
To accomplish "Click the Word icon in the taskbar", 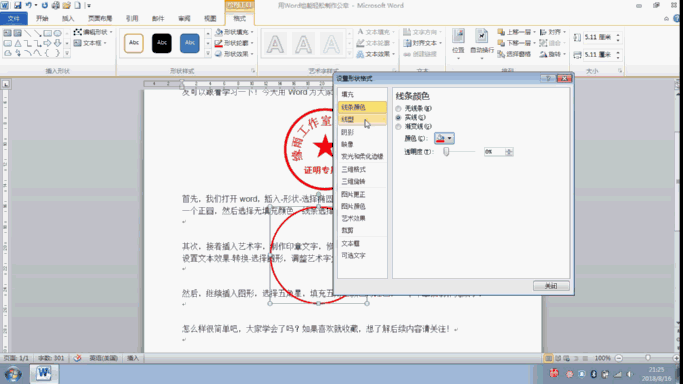I will (43, 374).
